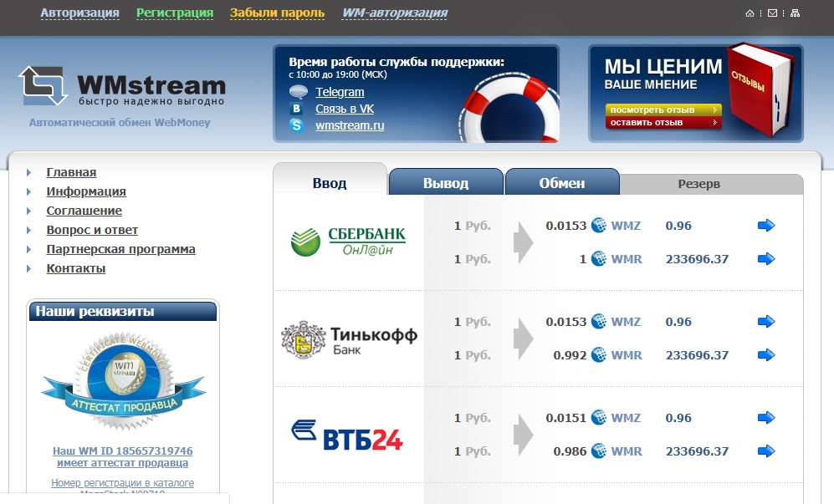Open Соглашение in sidebar
This screenshot has height=504, width=834.
pos(84,211)
